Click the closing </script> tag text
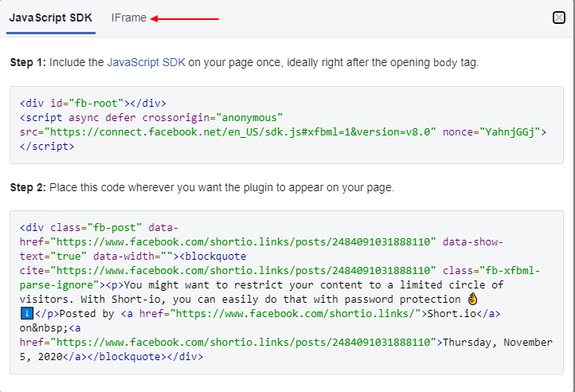Screen dimensions: 575x392 [x=47, y=146]
